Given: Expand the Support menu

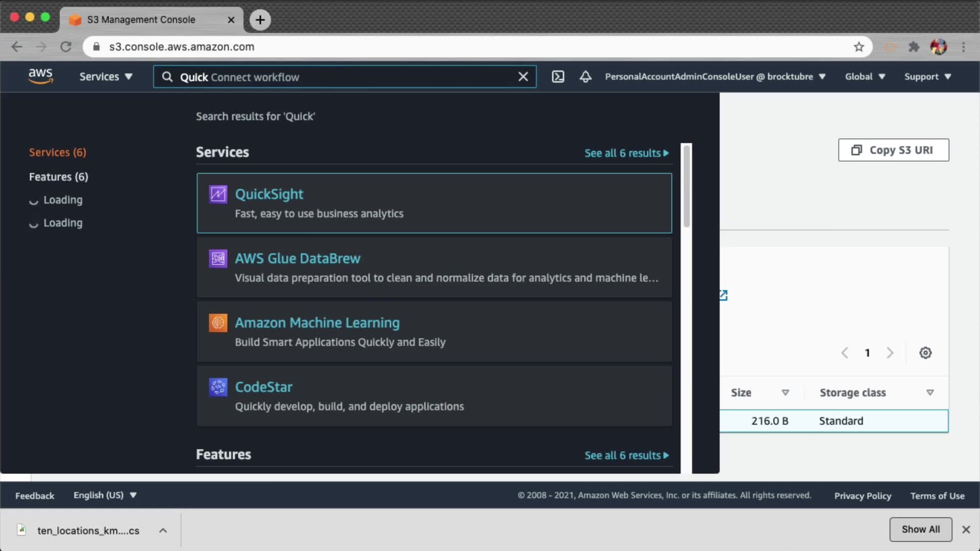Looking at the screenshot, I should [x=927, y=77].
